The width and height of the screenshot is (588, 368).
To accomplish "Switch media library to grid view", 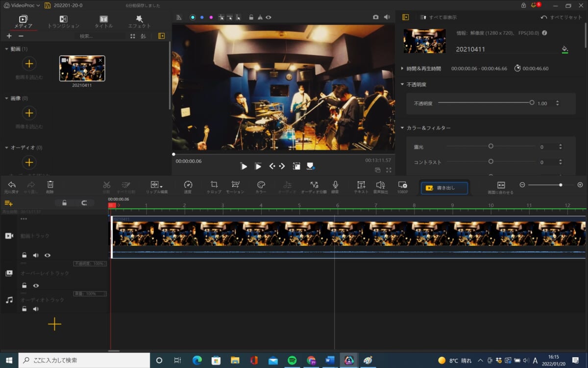I will (x=133, y=36).
